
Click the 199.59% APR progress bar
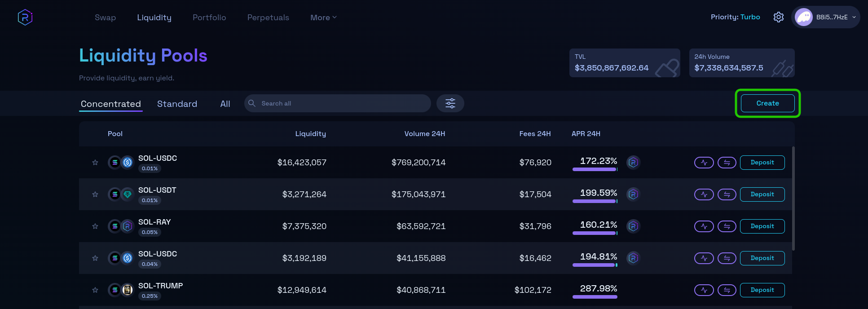click(x=595, y=201)
